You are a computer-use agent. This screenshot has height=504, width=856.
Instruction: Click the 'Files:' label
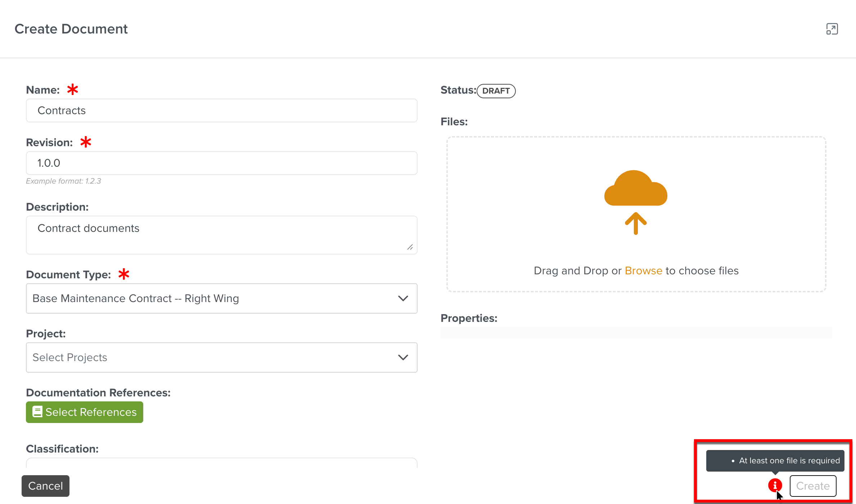(x=454, y=122)
